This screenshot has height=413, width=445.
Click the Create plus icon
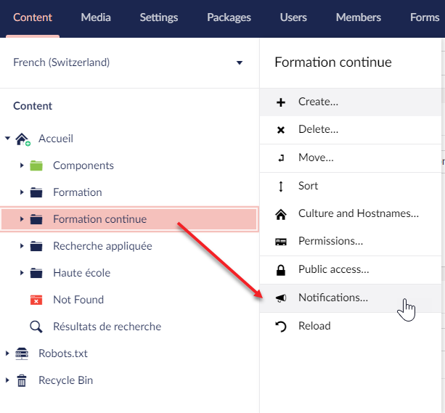(x=281, y=102)
